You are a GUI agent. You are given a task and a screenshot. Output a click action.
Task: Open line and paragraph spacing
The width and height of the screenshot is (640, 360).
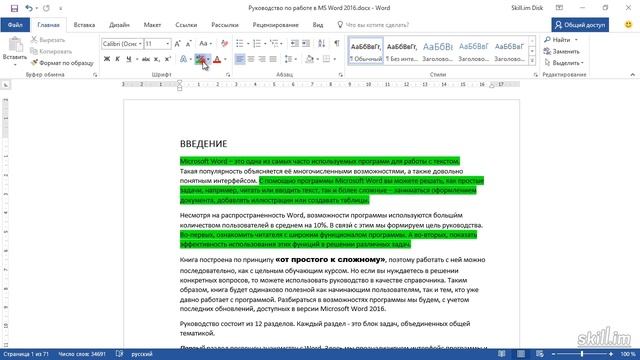point(288,60)
